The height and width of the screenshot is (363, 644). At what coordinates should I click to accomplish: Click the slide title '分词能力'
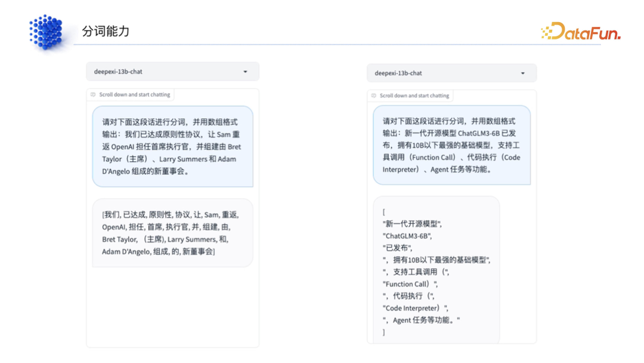pos(106,32)
